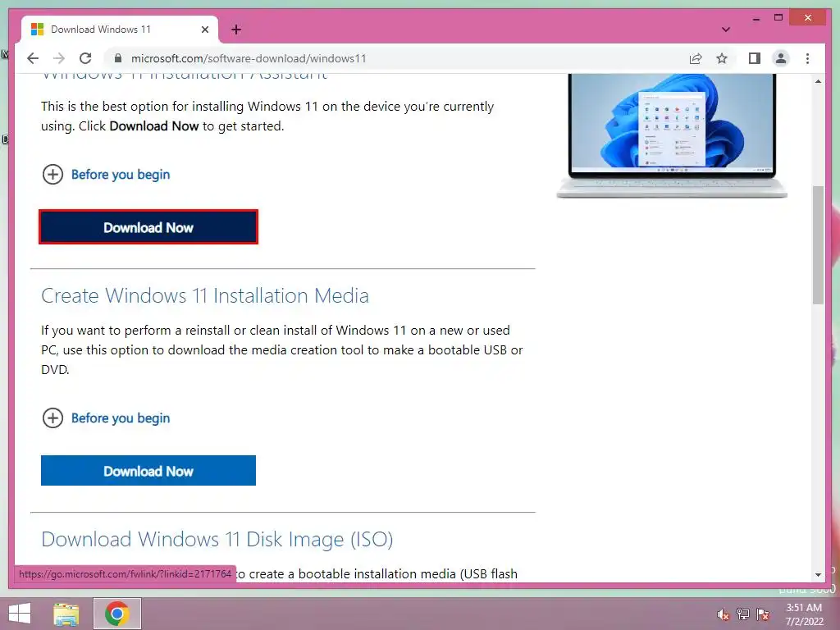Click the forward navigation arrow

59,58
